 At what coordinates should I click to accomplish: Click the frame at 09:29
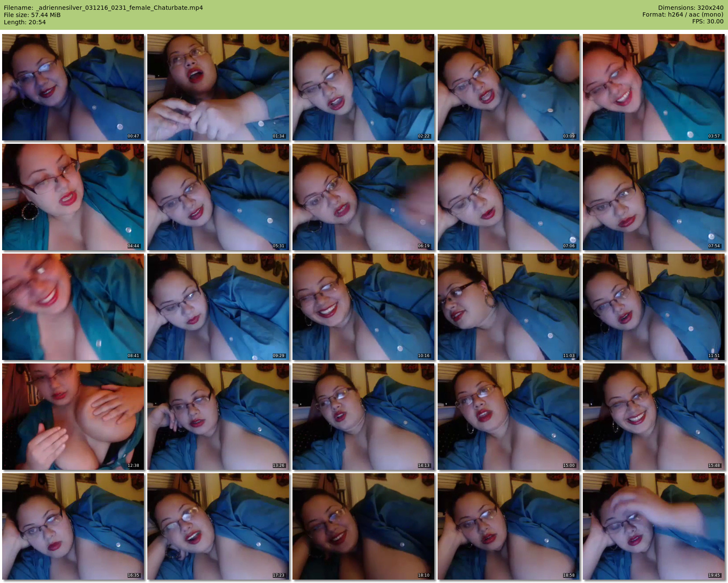pyautogui.click(x=218, y=307)
